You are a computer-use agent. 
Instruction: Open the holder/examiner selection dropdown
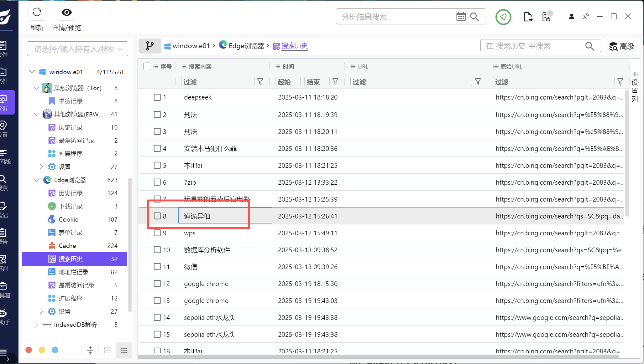click(77, 49)
